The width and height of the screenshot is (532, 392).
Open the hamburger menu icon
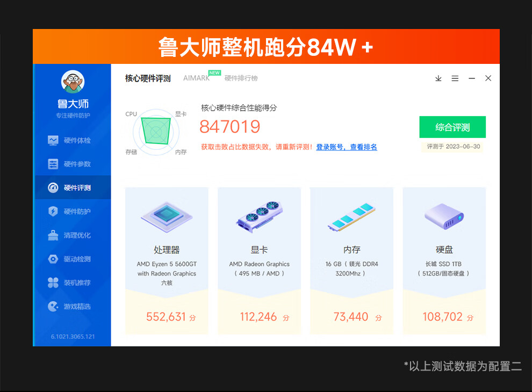click(x=455, y=78)
